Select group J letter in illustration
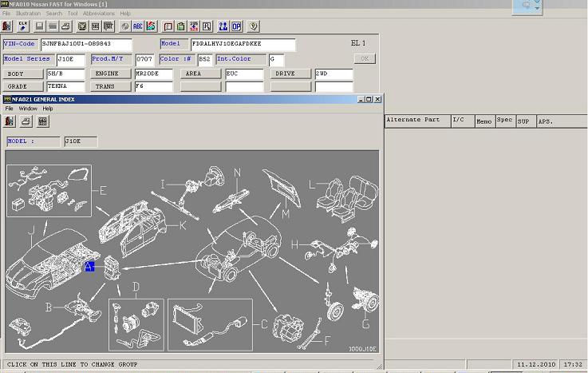 pos(32,230)
